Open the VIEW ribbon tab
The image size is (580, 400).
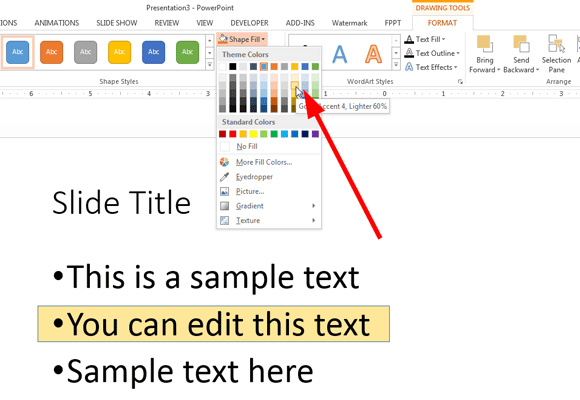coord(205,23)
